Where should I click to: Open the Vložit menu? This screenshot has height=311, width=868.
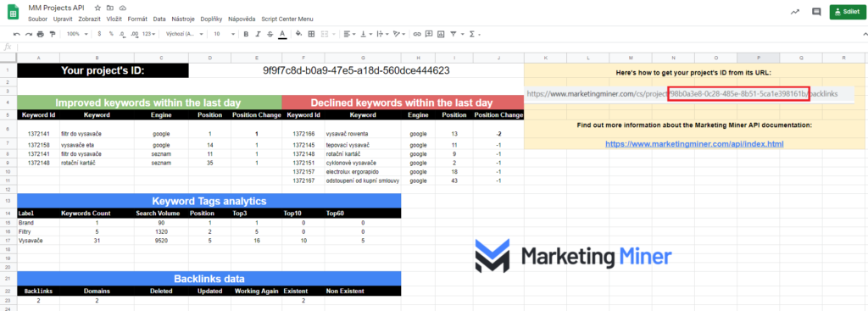coord(114,19)
